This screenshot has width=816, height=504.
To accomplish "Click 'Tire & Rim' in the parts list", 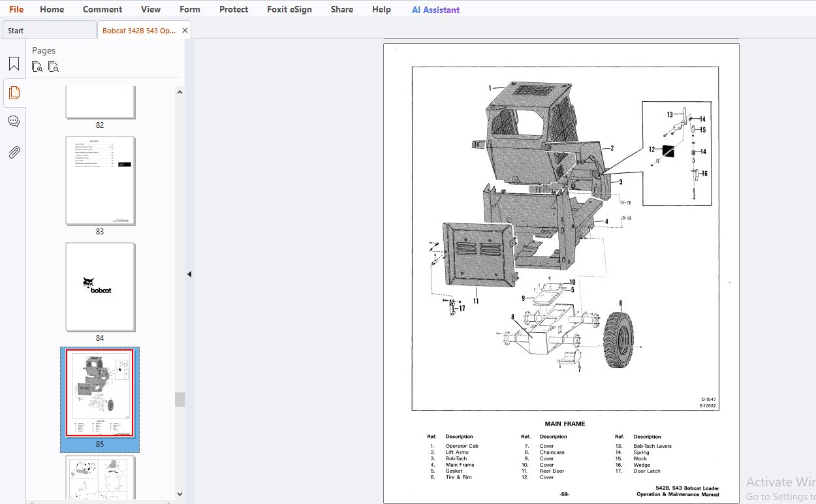I will (x=458, y=477).
